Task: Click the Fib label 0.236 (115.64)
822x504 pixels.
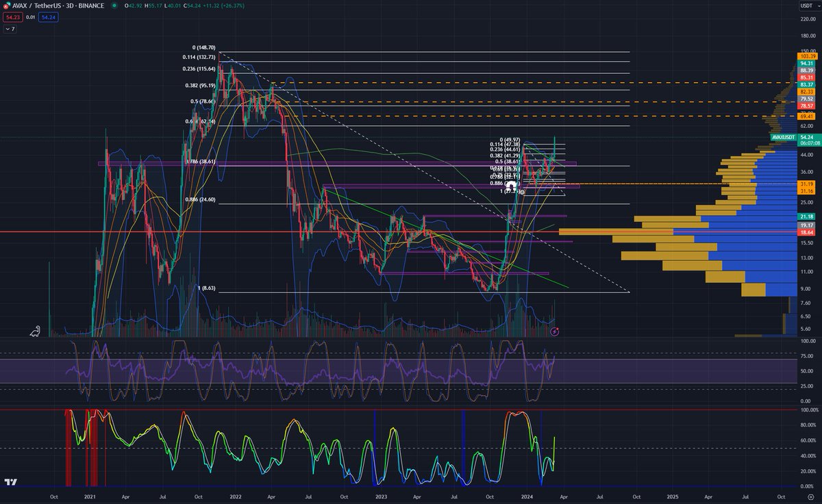Action: click(199, 68)
